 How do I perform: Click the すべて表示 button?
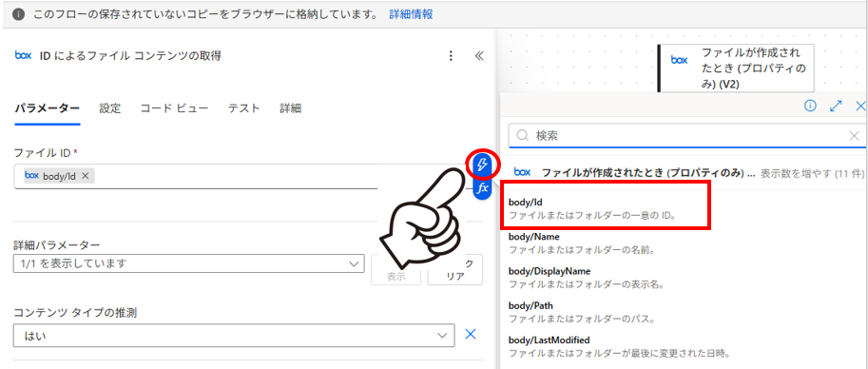[395, 270]
